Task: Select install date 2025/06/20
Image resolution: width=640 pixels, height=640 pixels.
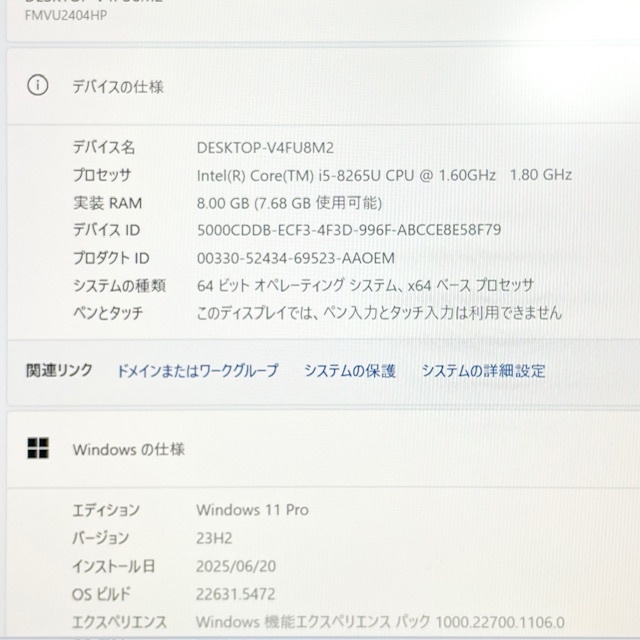Action: [x=236, y=566]
